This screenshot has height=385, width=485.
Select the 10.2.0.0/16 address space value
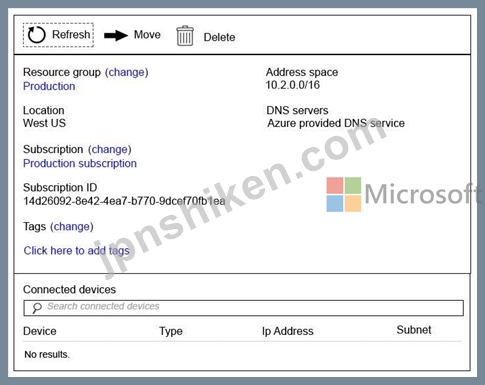tap(293, 85)
